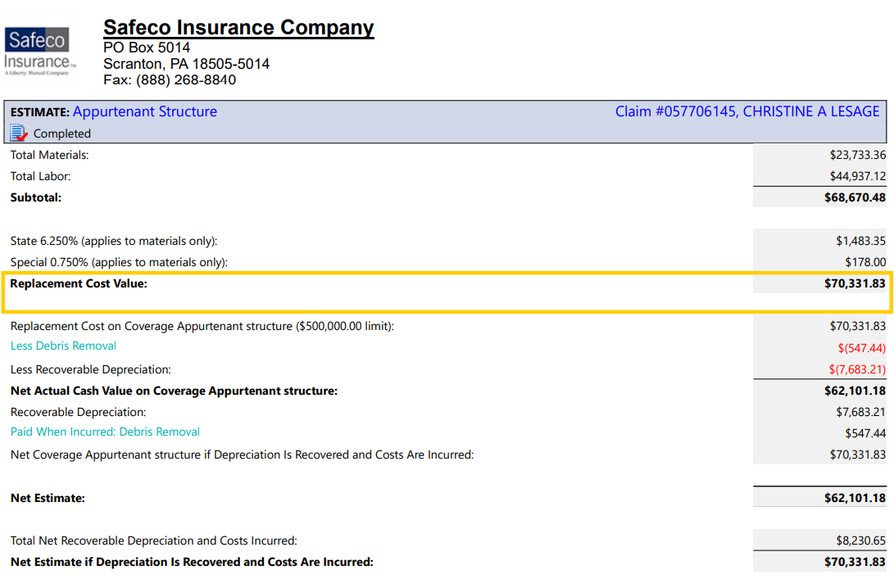This screenshot has height=588, width=894.
Task: Click the Less Recoverable Depreciation label
Action: (91, 370)
